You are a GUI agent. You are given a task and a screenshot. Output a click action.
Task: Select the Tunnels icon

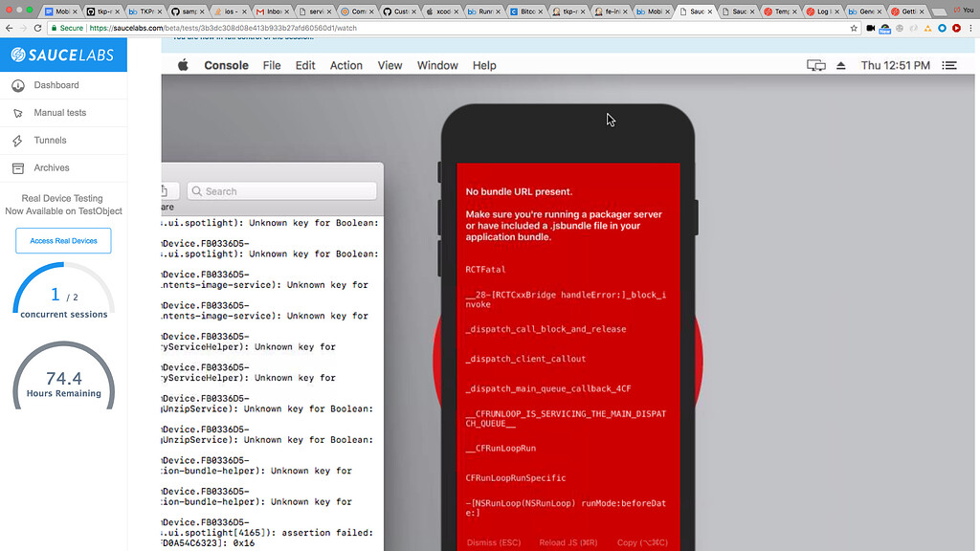pos(20,140)
